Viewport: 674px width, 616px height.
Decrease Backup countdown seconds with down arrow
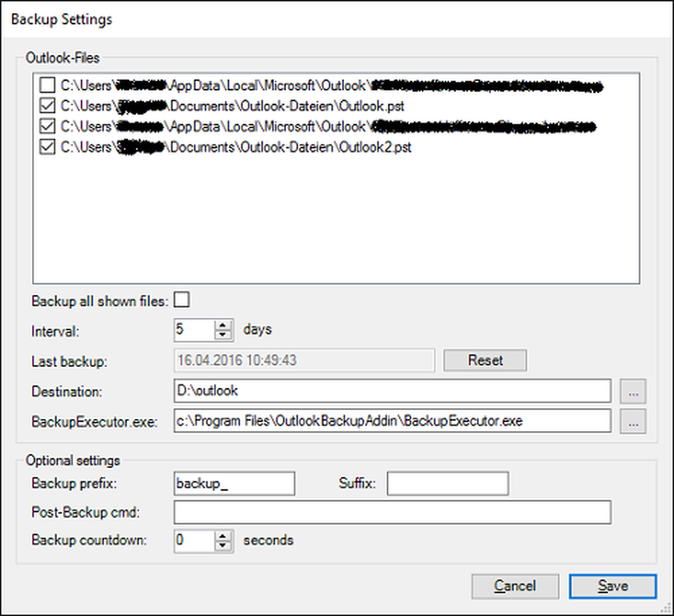tap(222, 545)
